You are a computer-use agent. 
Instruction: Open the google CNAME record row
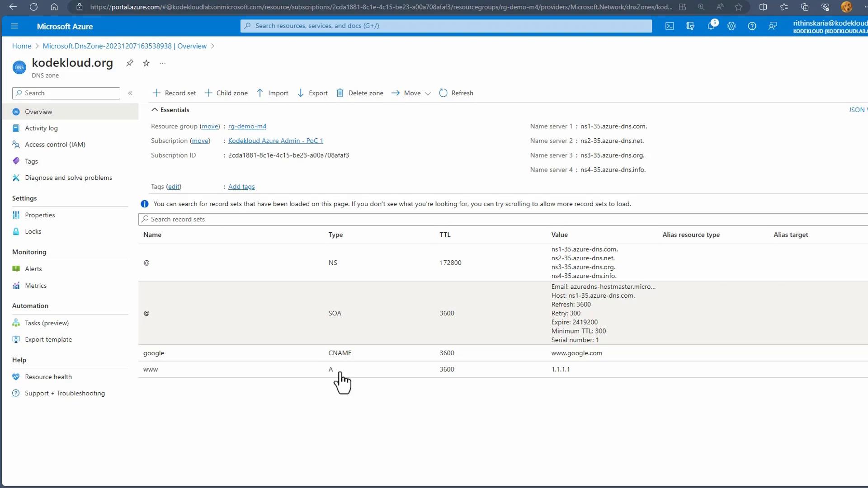(x=503, y=353)
